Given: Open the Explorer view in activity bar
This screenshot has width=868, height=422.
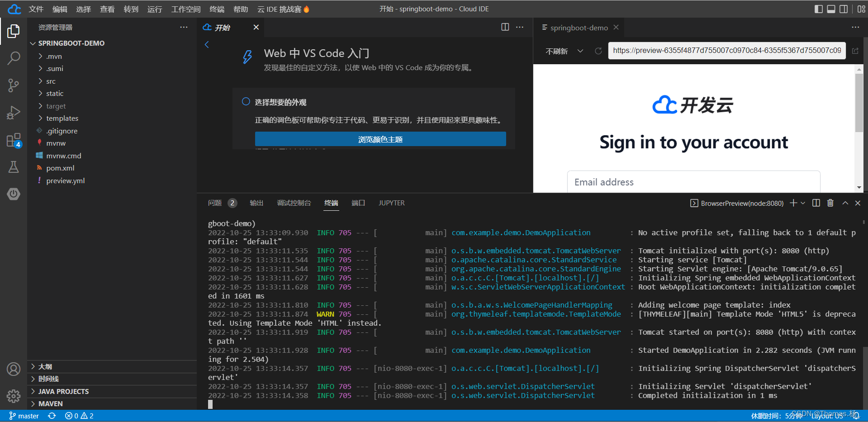Looking at the screenshot, I should coord(14,31).
